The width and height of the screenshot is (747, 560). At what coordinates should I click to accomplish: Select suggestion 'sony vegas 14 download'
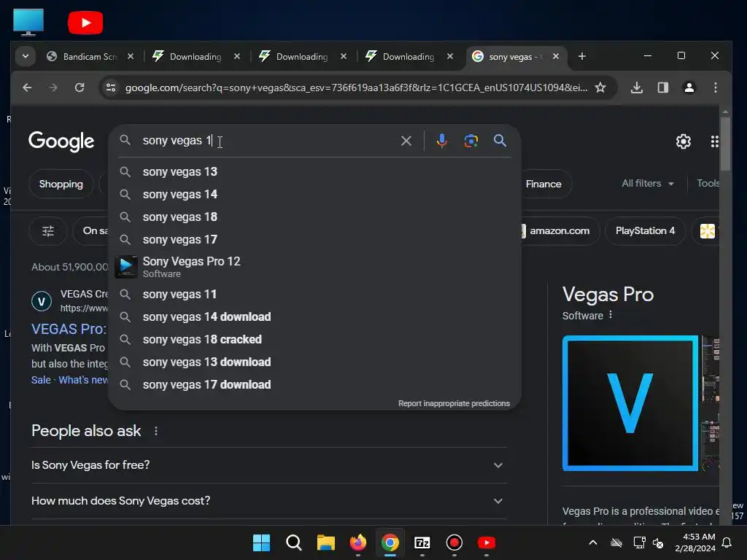314,317
